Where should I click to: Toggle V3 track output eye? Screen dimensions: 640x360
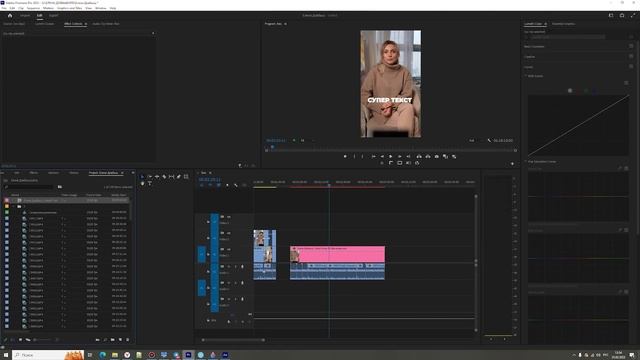click(229, 217)
